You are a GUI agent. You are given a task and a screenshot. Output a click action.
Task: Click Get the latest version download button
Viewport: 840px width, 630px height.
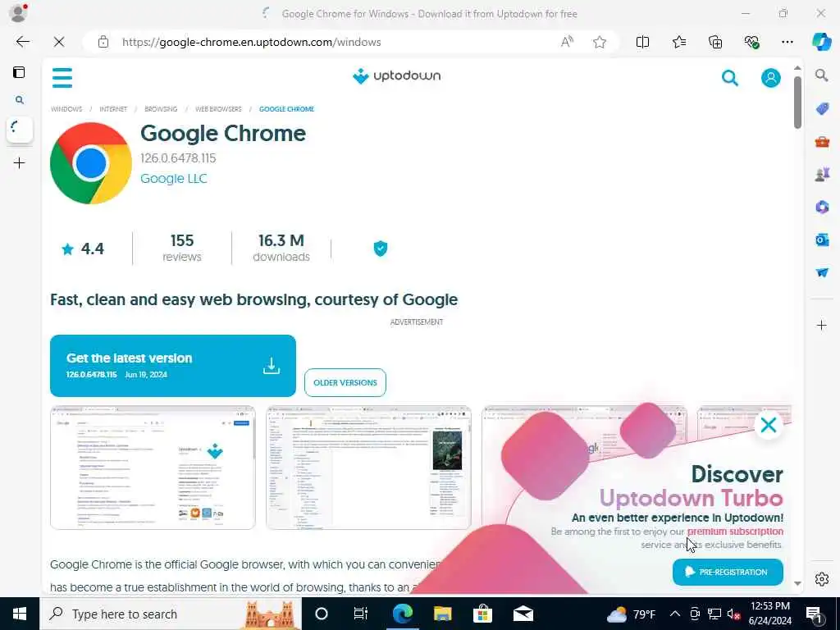(172, 366)
